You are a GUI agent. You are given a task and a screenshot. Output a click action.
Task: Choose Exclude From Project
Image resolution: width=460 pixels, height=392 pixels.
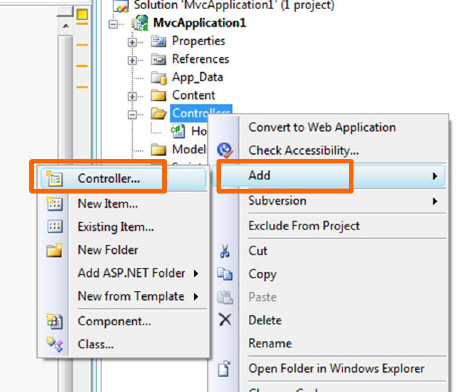click(304, 226)
